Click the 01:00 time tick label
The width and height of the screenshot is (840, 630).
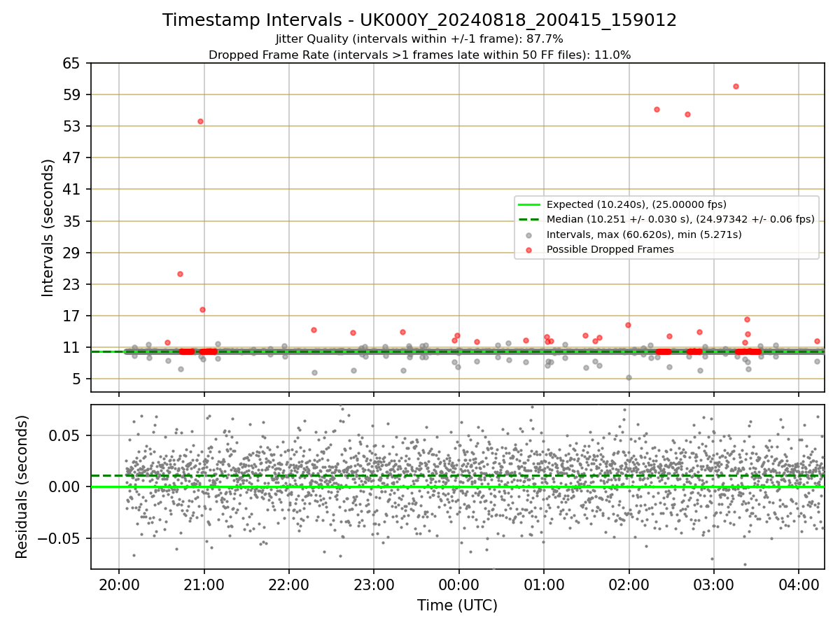[x=544, y=584]
